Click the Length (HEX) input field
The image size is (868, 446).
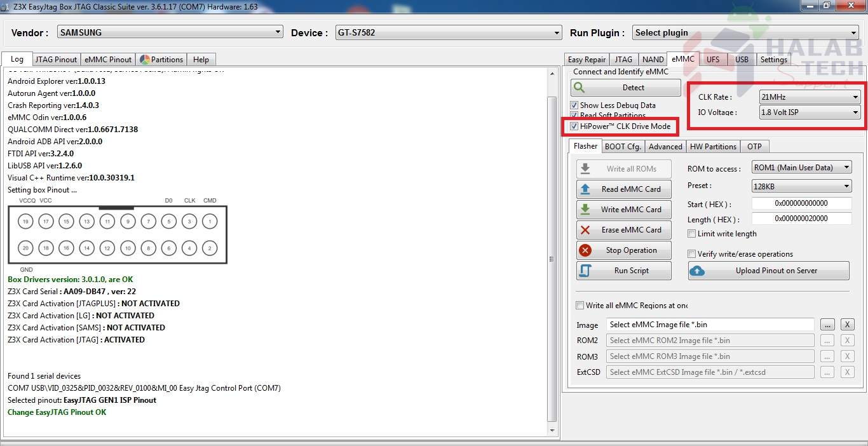click(x=801, y=219)
